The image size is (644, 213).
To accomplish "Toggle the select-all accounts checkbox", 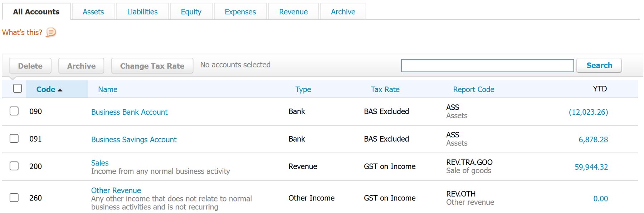I will pos(18,88).
